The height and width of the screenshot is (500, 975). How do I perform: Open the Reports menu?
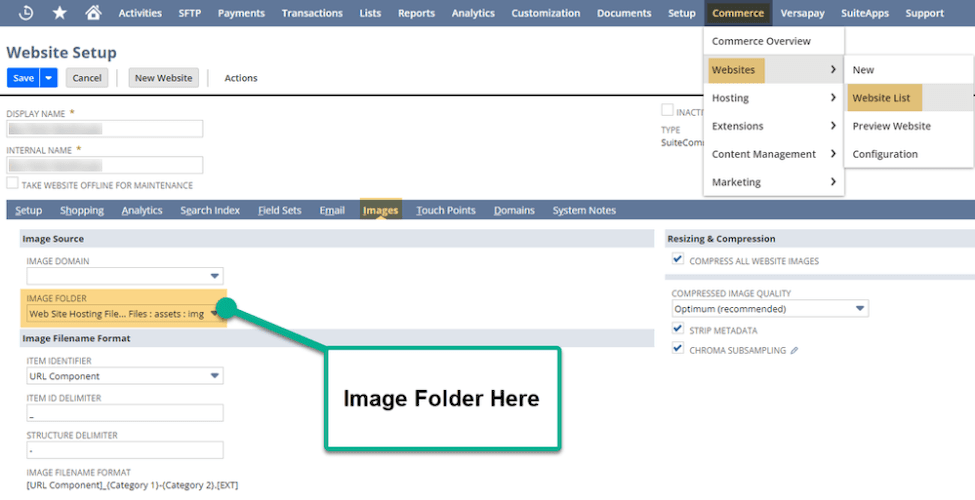pos(417,13)
